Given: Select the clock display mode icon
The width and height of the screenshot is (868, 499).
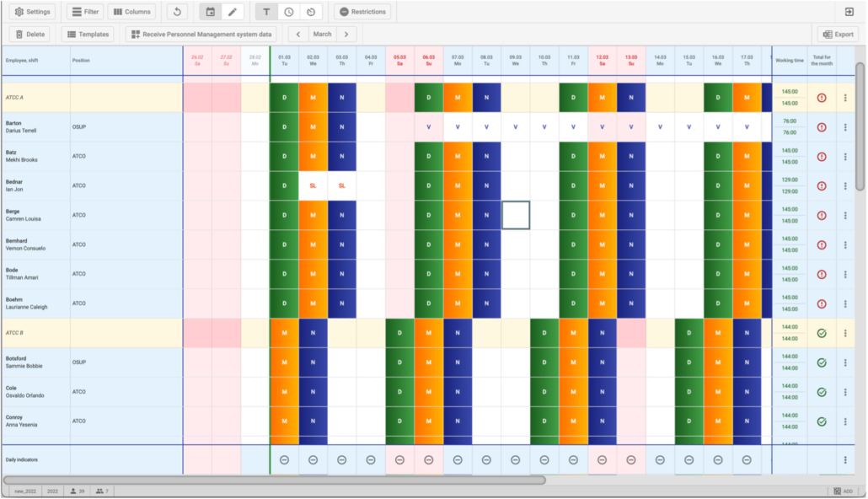Looking at the screenshot, I should (289, 12).
